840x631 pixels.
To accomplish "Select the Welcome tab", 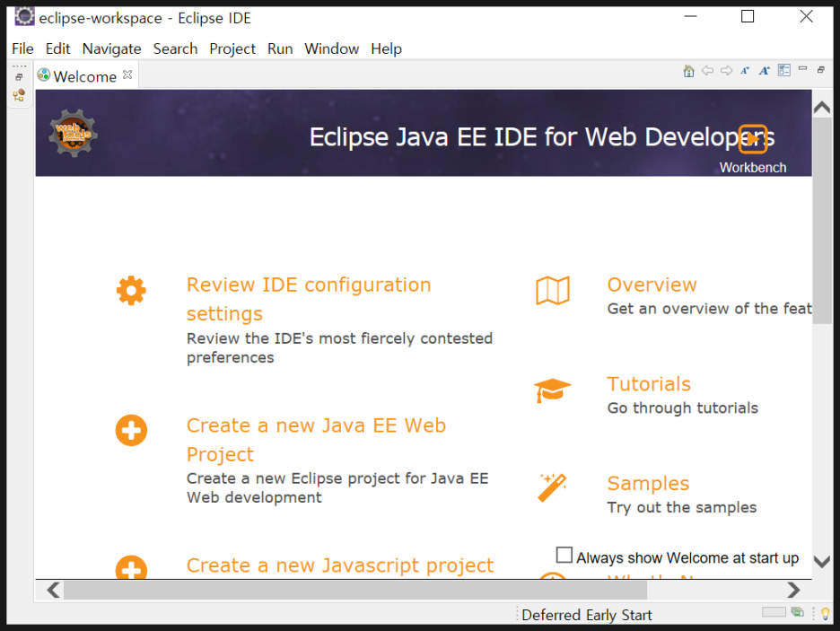I will coord(85,76).
